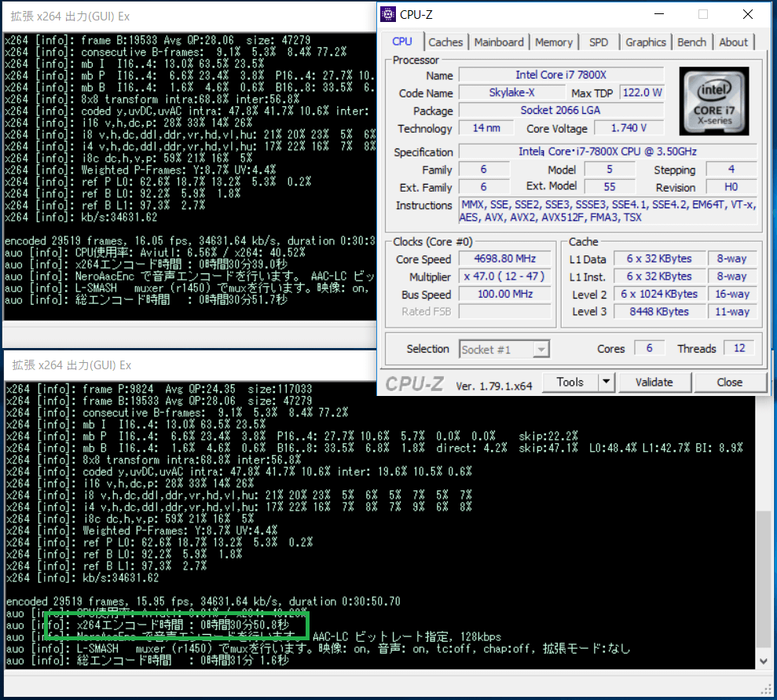Click the x264エンコード時間 0時間30分50.8秒 line
Viewport: 777px width, 700px height.
148,625
